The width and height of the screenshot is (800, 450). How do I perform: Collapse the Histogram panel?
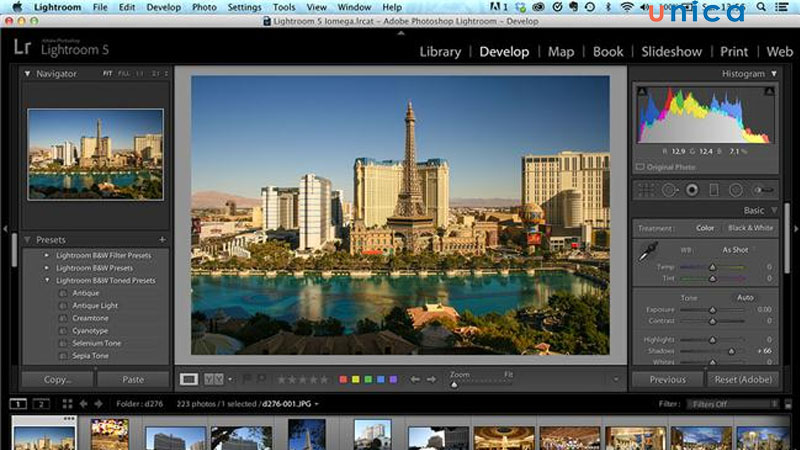[774, 74]
